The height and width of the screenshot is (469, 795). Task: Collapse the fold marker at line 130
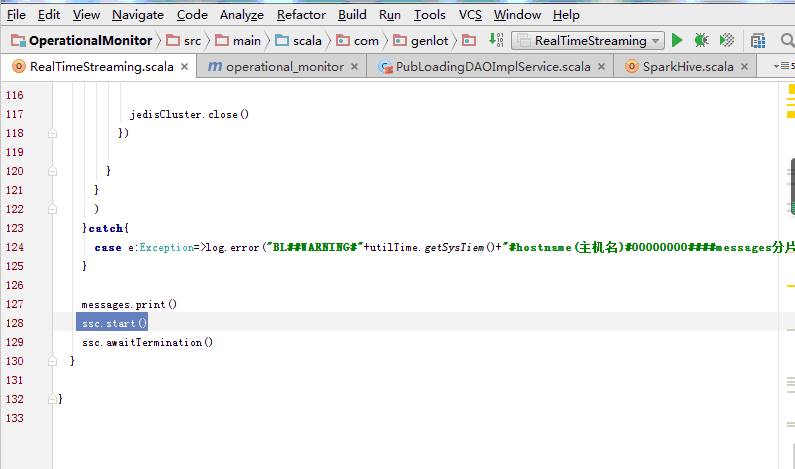(52, 361)
